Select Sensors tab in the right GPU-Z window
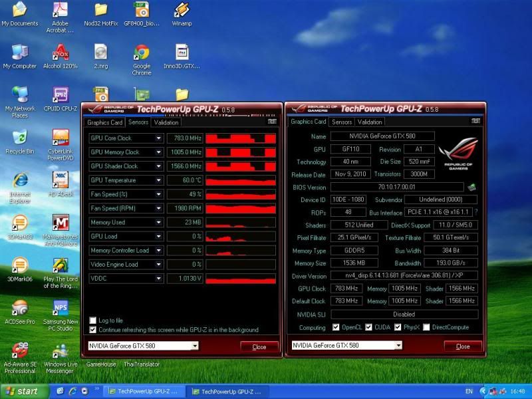The width and height of the screenshot is (532, 399). 342,122
